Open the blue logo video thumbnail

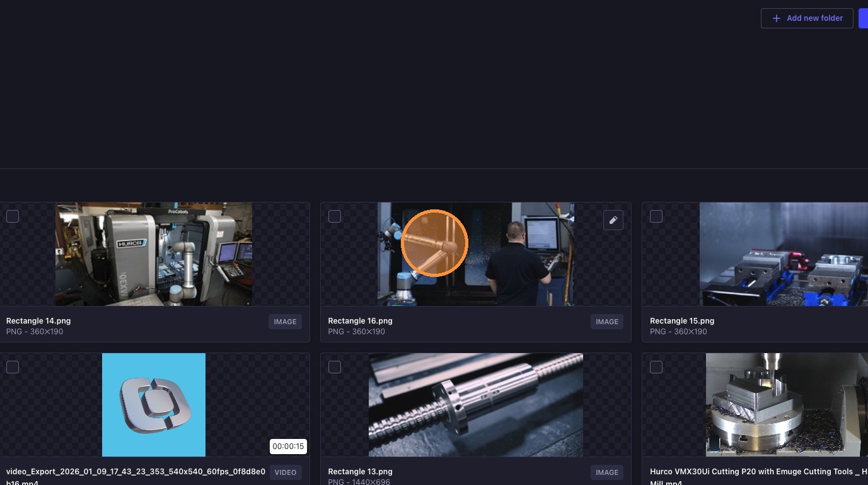click(154, 405)
